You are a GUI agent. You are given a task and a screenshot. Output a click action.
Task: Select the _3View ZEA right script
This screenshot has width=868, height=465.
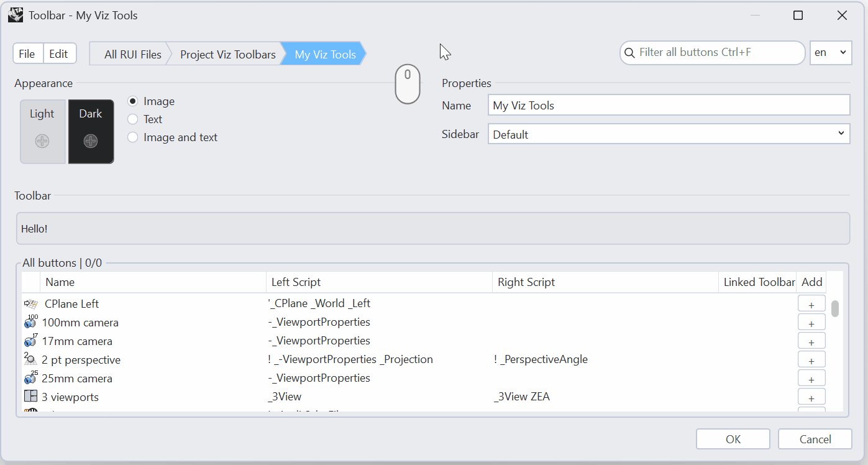tap(522, 397)
